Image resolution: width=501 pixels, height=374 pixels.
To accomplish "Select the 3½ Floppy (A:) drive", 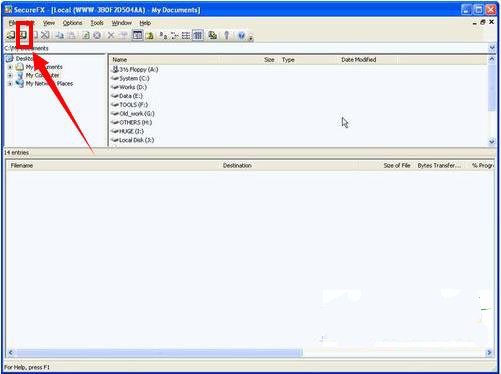I will [135, 69].
